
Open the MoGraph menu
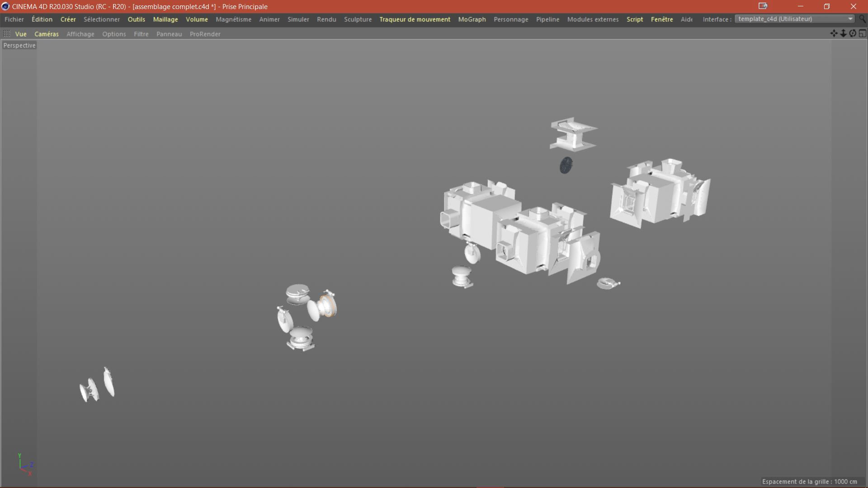472,19
